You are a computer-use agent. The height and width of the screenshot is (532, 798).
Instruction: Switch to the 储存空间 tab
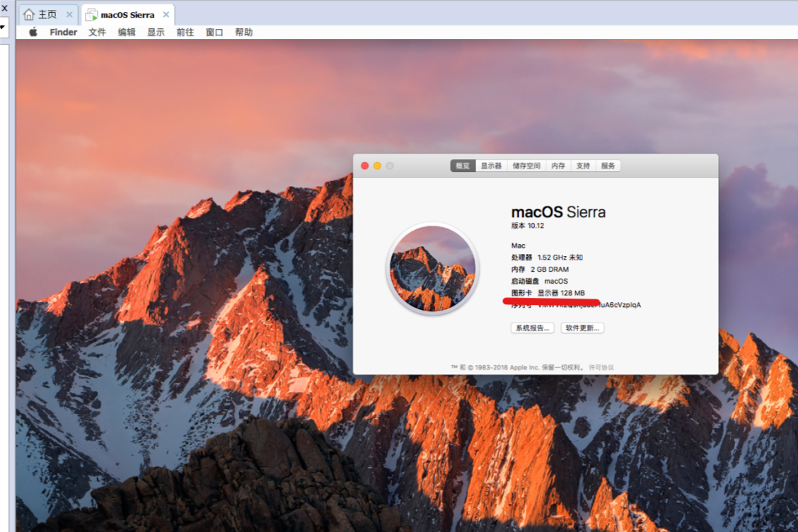click(x=526, y=166)
